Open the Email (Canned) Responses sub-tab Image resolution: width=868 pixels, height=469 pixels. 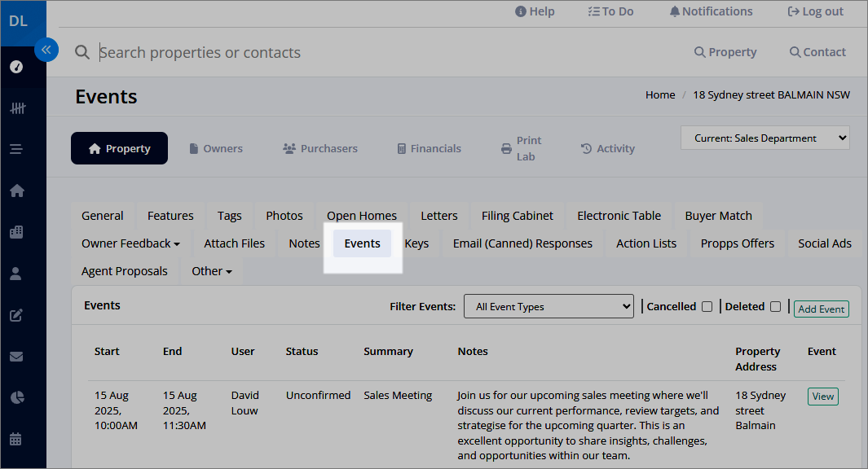pos(522,243)
